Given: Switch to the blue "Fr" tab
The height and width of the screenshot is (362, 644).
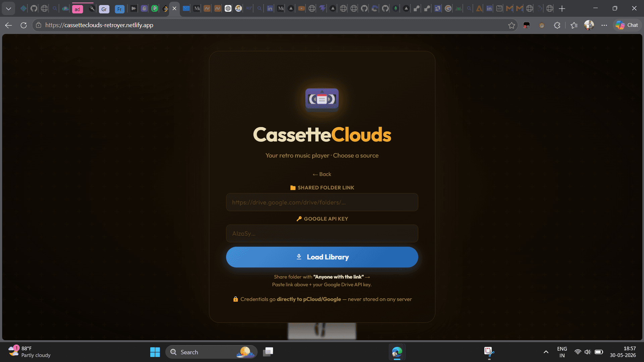Looking at the screenshot, I should 119,9.
